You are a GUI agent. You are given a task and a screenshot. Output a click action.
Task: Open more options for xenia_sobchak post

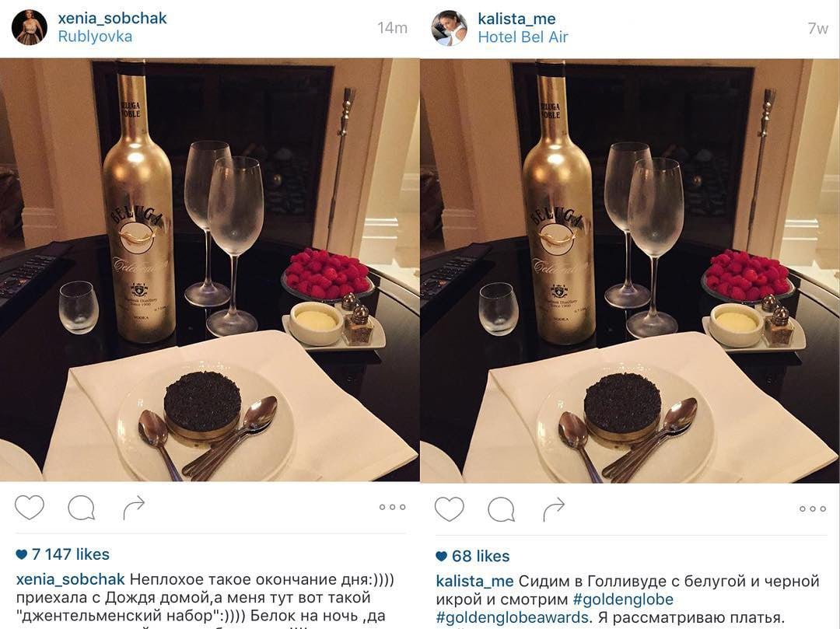coord(392,507)
